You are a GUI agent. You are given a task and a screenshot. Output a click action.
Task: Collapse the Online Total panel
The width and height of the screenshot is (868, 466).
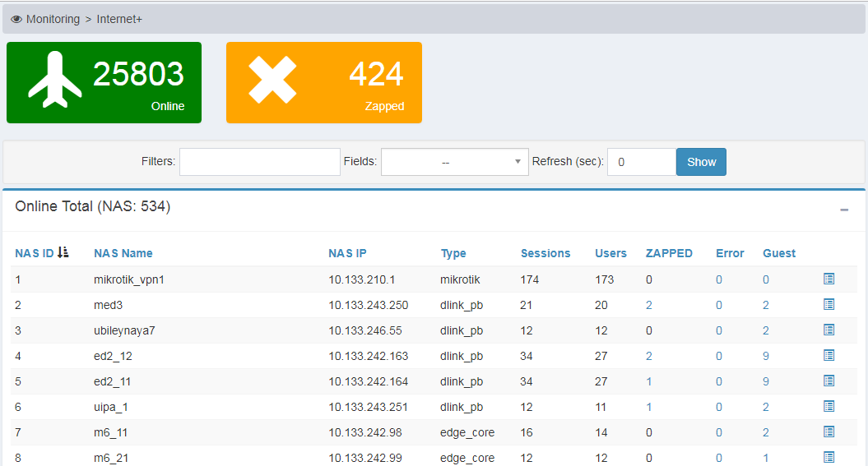point(843,210)
